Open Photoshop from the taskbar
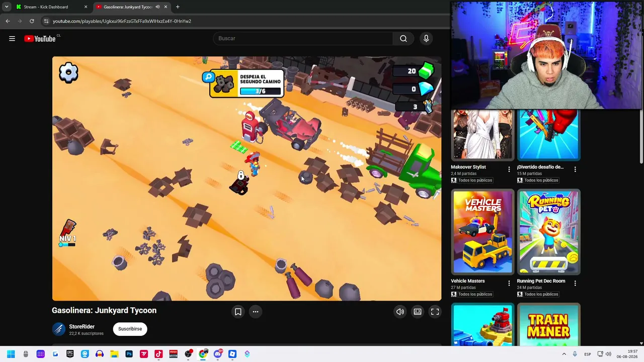Image resolution: width=644 pixels, height=362 pixels. point(129,354)
